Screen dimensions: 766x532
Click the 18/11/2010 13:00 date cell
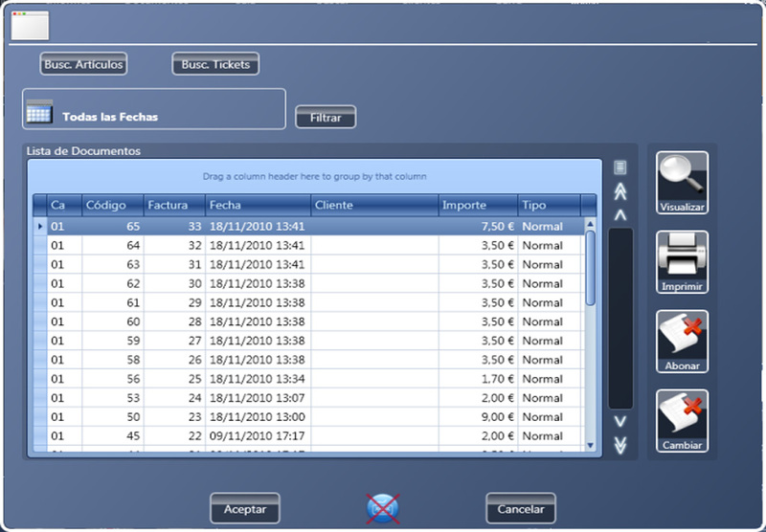(x=258, y=417)
